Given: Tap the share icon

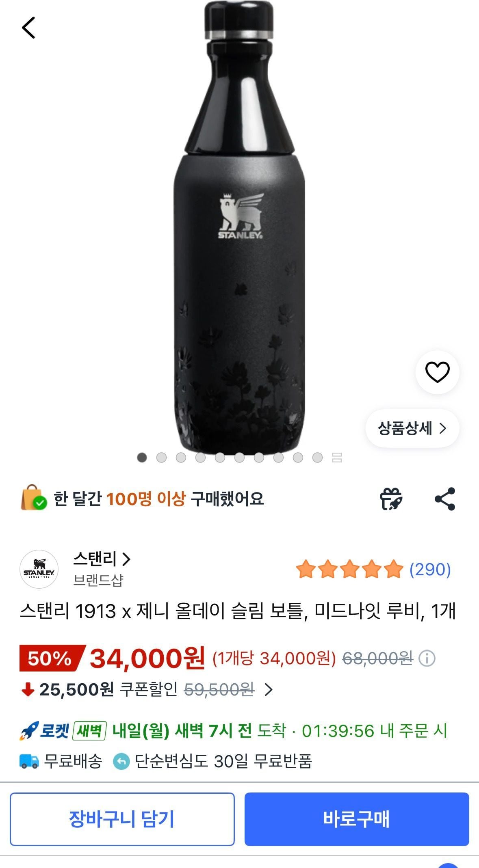Looking at the screenshot, I should click(445, 499).
